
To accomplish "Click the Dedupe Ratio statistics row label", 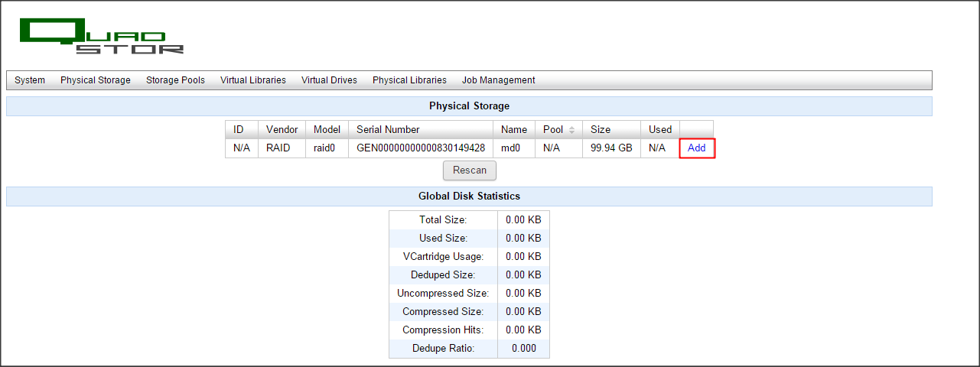I will tap(443, 349).
